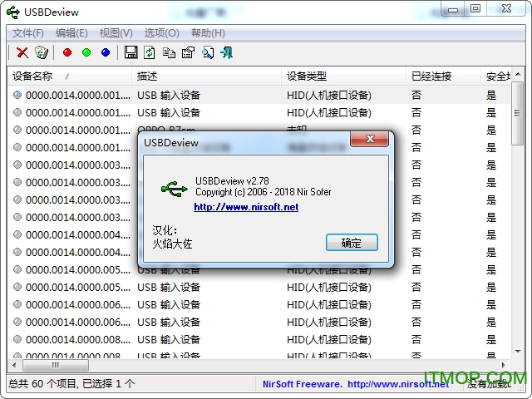Click the copy selected items icon
Viewport: 532px width, 399px height.
[x=169, y=52]
